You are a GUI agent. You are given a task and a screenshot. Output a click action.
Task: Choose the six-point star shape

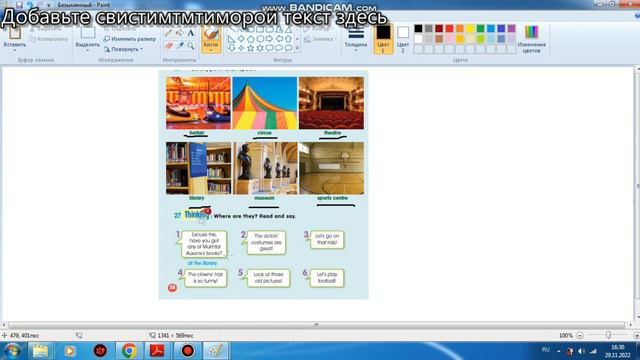(260, 48)
